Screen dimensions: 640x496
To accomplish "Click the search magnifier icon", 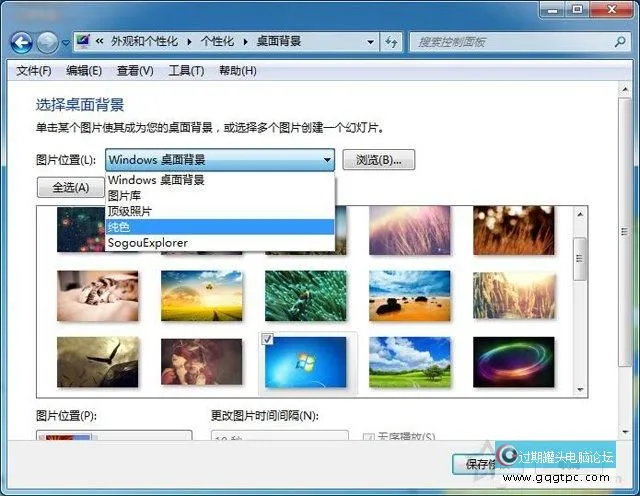I will click(620, 42).
